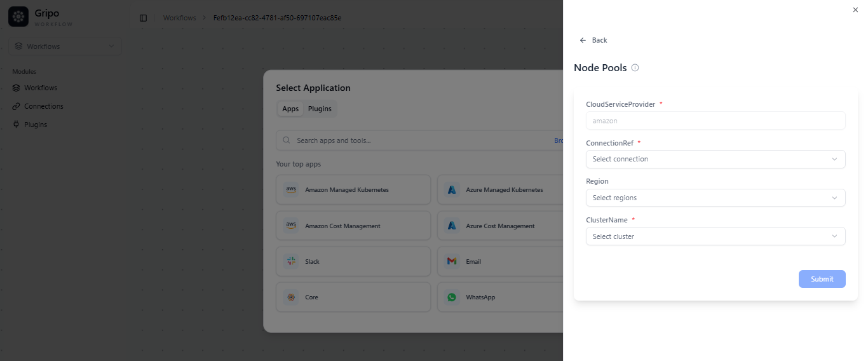868x361 pixels.
Task: Expand the Region selector
Action: [715, 198]
